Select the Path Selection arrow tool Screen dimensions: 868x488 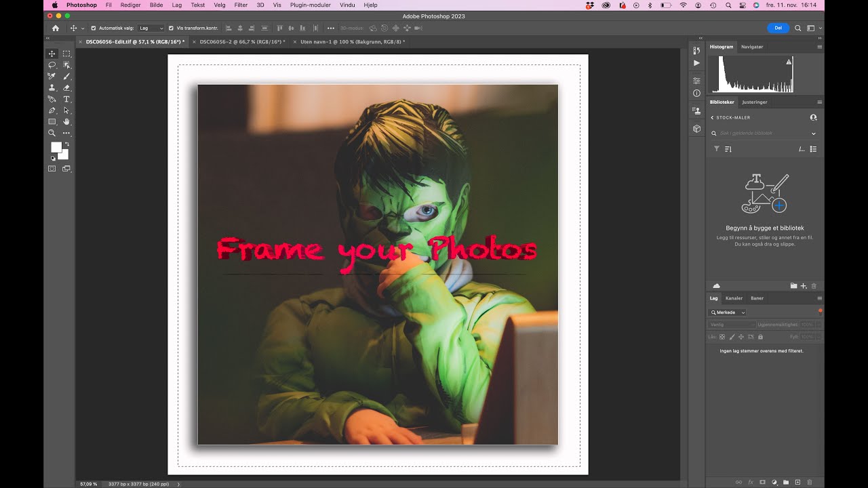coord(66,110)
